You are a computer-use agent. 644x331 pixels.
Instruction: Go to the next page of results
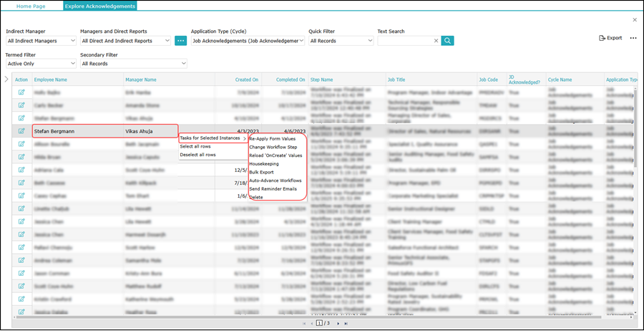(337, 324)
